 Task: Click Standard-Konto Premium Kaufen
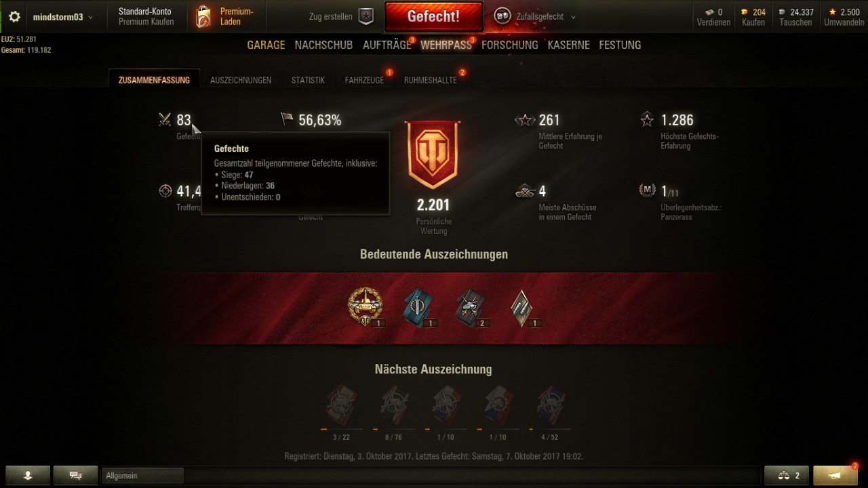[146, 17]
